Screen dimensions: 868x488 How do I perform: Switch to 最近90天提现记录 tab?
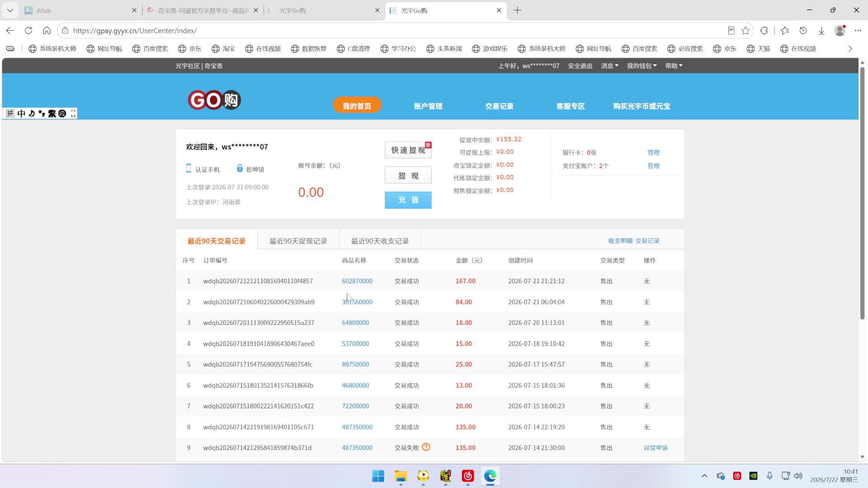coord(298,241)
